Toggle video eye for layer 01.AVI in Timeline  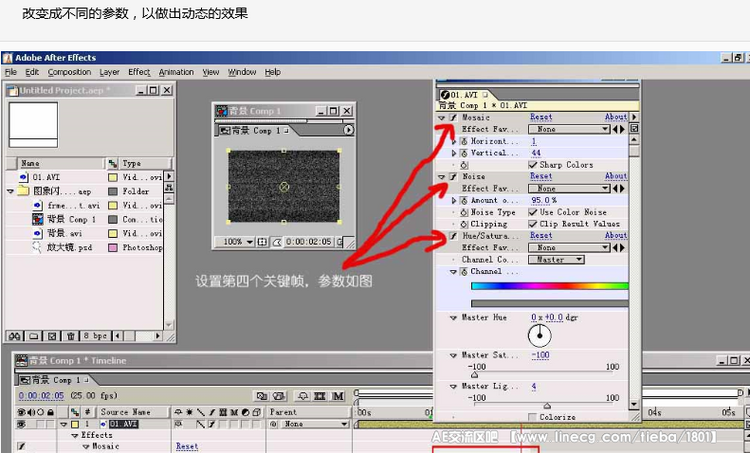pos(21,424)
